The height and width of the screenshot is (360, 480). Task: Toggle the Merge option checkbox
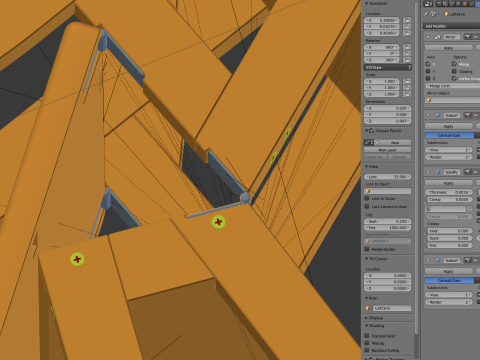(x=454, y=64)
